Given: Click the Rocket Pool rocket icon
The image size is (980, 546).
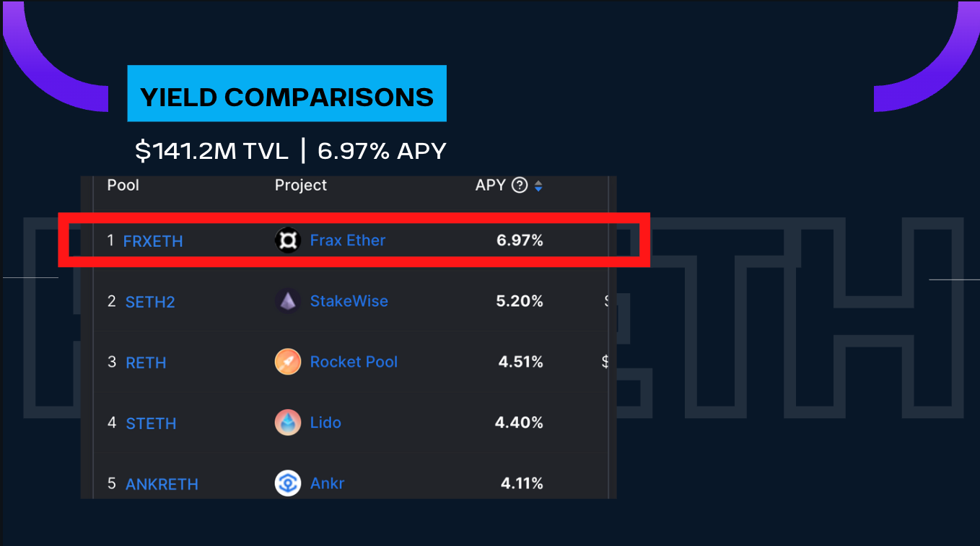Looking at the screenshot, I should coord(287,362).
